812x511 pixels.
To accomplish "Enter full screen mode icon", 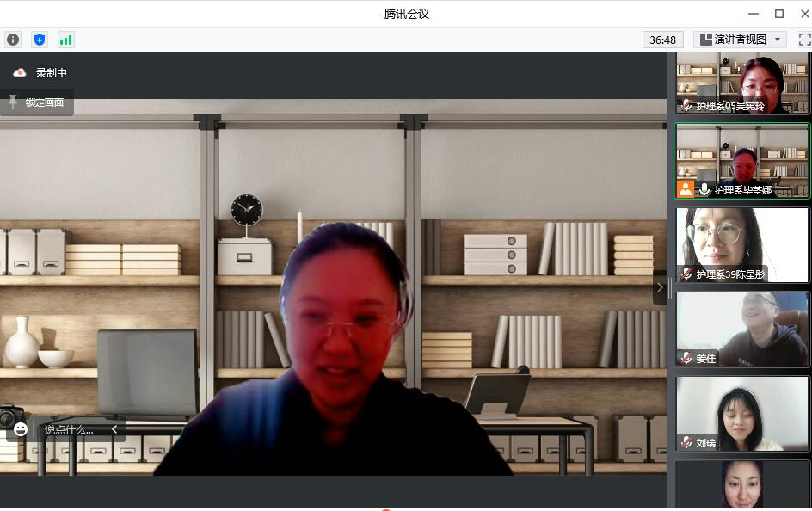I will pos(804,40).
